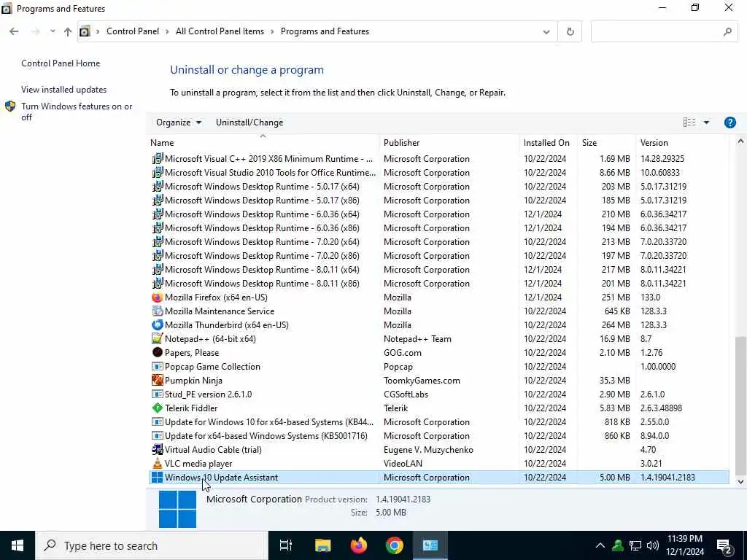This screenshot has width=747, height=560.
Task: Click the Notepad++ program icon
Action: tap(158, 338)
